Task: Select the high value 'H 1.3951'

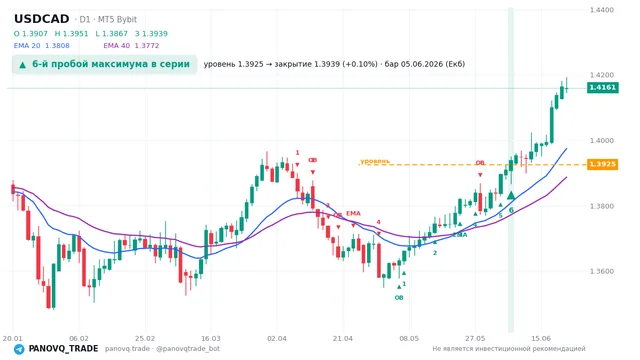Action: [71, 34]
